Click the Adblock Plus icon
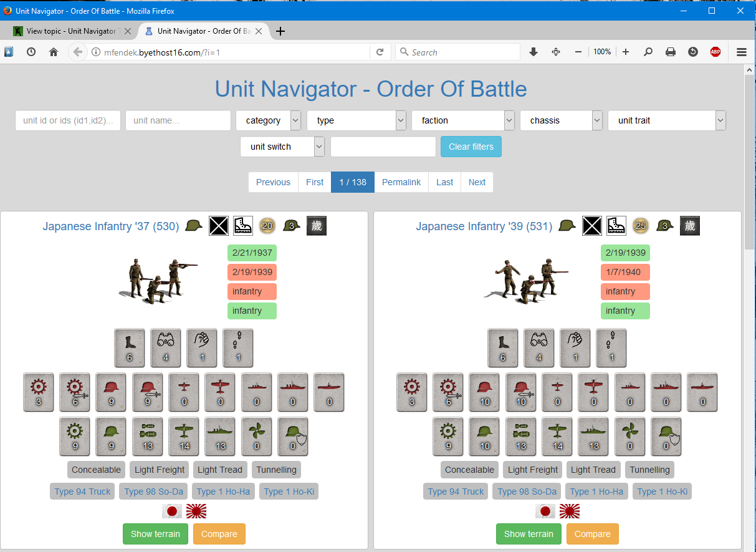The width and height of the screenshot is (756, 552). tap(715, 52)
